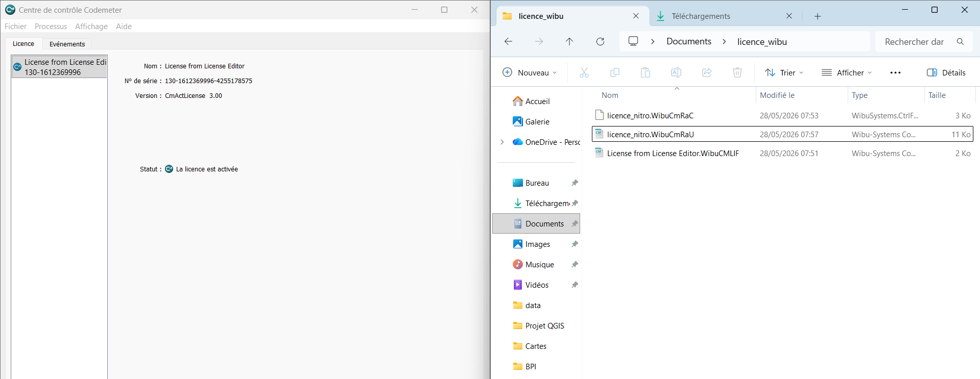Open Accueil in the navigation pane

[531, 101]
